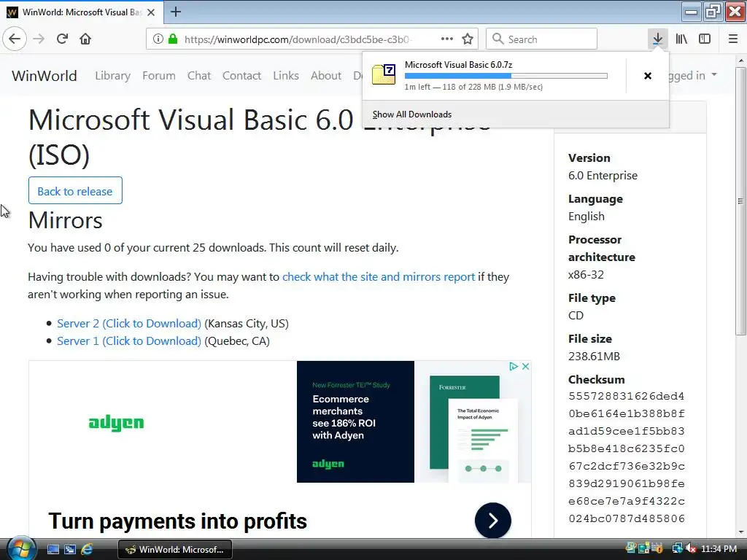Click the Mirrors heading
This screenshot has height=560, width=747.
pos(65,220)
